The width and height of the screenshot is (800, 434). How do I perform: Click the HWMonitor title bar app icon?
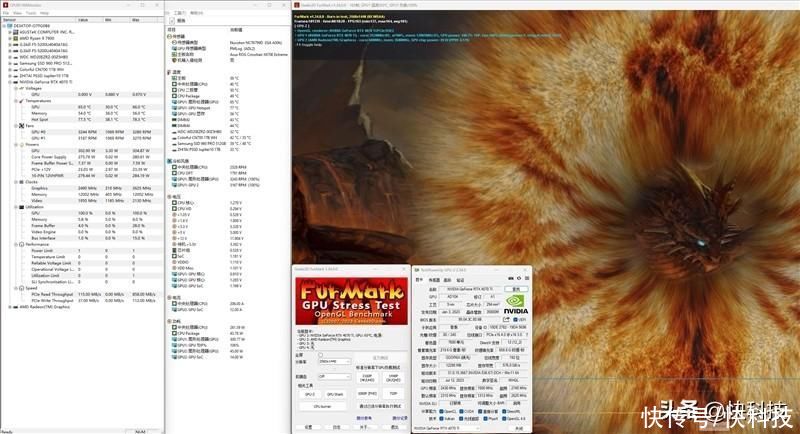pos(5,5)
